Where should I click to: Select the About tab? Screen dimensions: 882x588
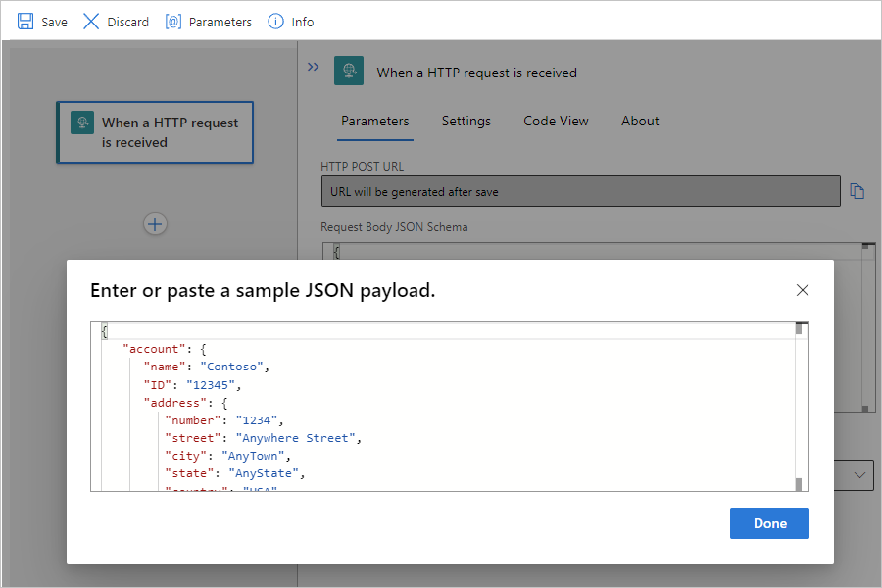click(640, 121)
